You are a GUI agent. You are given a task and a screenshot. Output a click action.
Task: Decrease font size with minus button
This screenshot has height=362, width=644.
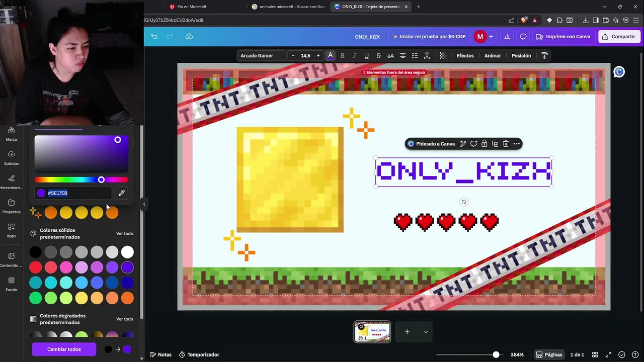point(293,56)
